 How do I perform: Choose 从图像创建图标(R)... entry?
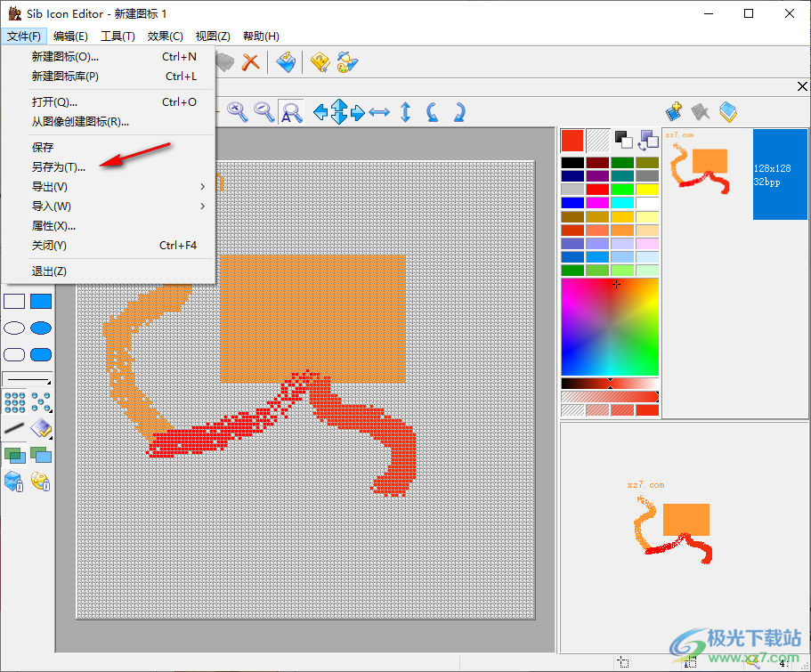click(109, 122)
